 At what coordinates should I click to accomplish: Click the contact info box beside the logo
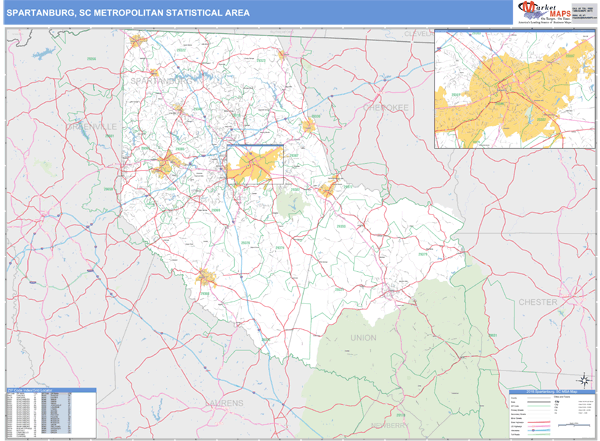(584, 14)
